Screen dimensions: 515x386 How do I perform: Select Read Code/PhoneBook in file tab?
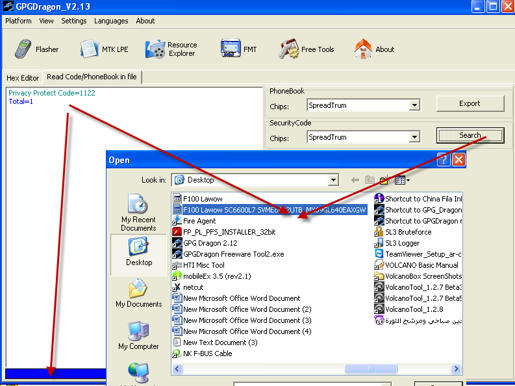[x=92, y=77]
